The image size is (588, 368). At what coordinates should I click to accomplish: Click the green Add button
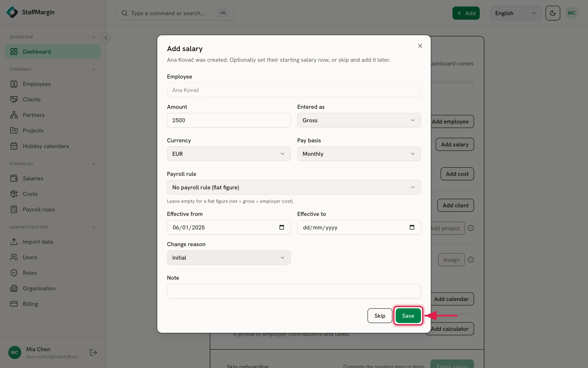(466, 13)
